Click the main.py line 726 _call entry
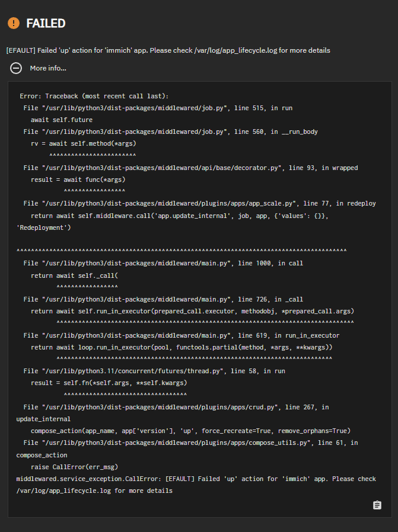Screen dimensions: 398x532 (163, 299)
